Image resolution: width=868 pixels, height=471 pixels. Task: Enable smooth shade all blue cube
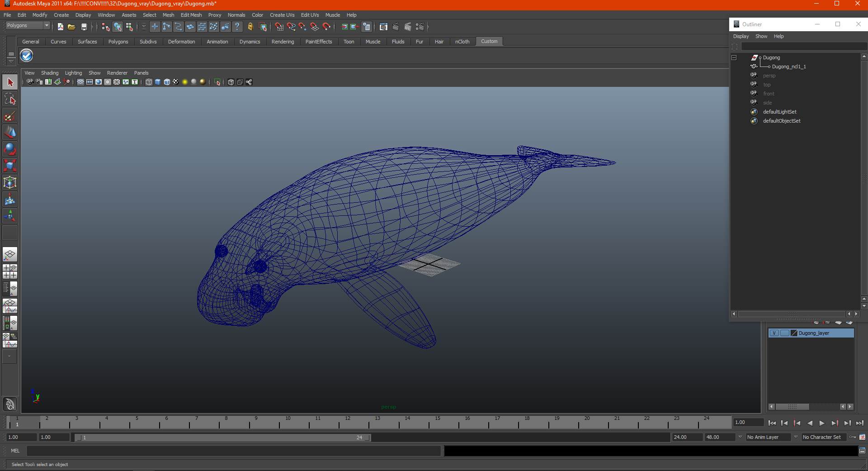pyautogui.click(x=158, y=82)
